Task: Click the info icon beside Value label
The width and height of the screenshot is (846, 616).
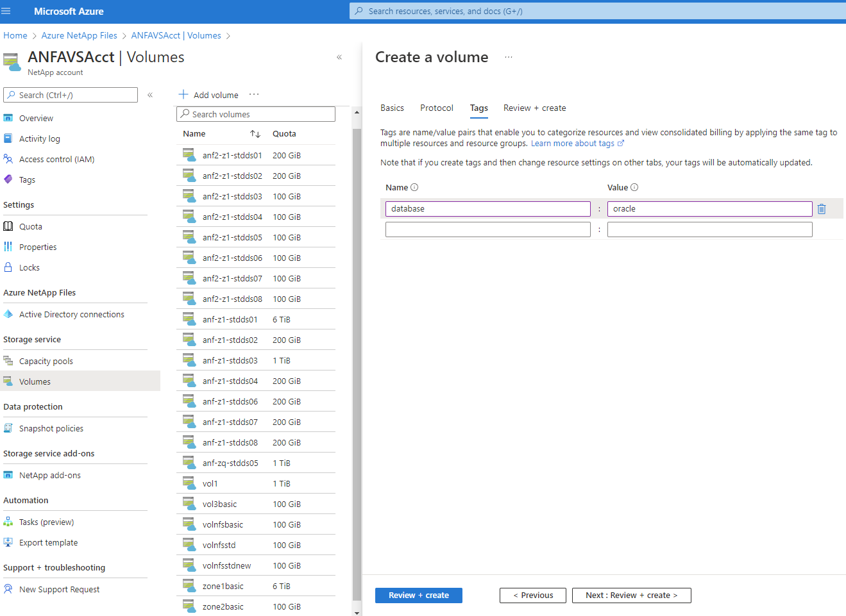Action: coord(634,188)
